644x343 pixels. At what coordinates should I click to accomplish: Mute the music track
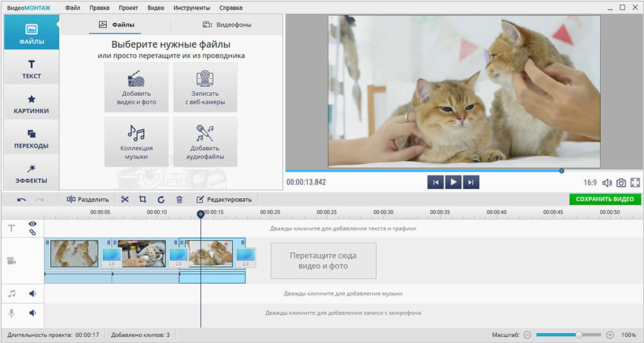click(x=32, y=293)
